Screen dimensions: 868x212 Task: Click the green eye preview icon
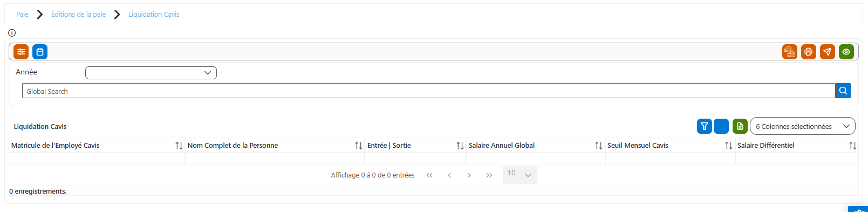pos(846,52)
